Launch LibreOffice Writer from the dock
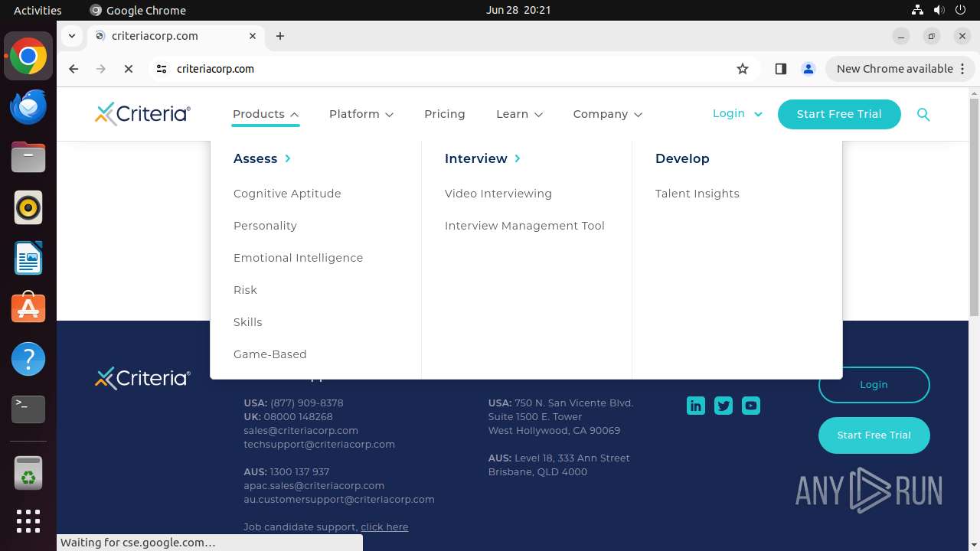Image resolution: width=980 pixels, height=551 pixels. [x=28, y=258]
